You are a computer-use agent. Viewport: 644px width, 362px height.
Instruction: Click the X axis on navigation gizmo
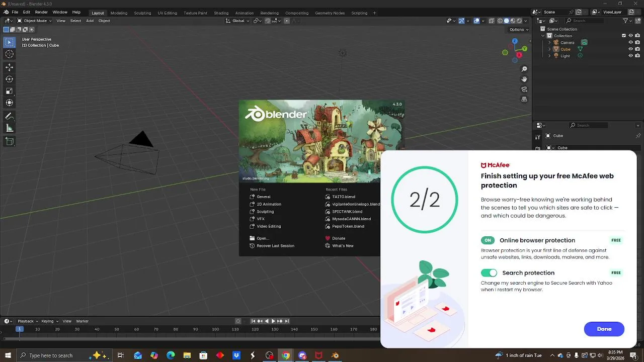point(519,54)
